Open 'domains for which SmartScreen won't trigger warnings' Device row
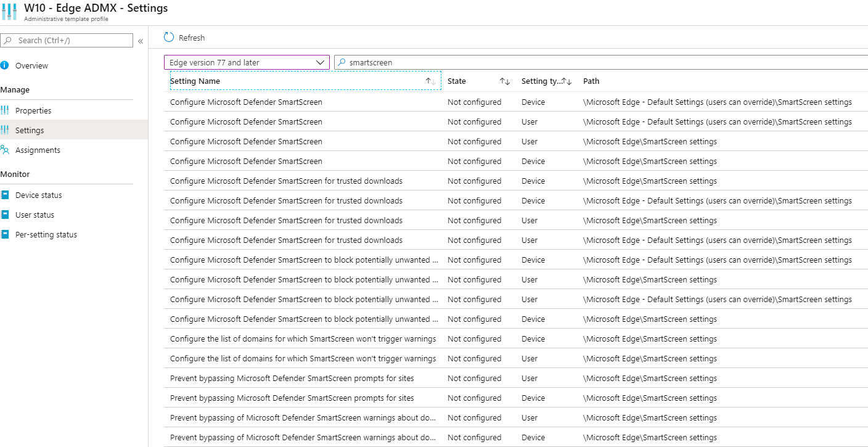This screenshot has height=447, width=868. 516,338
